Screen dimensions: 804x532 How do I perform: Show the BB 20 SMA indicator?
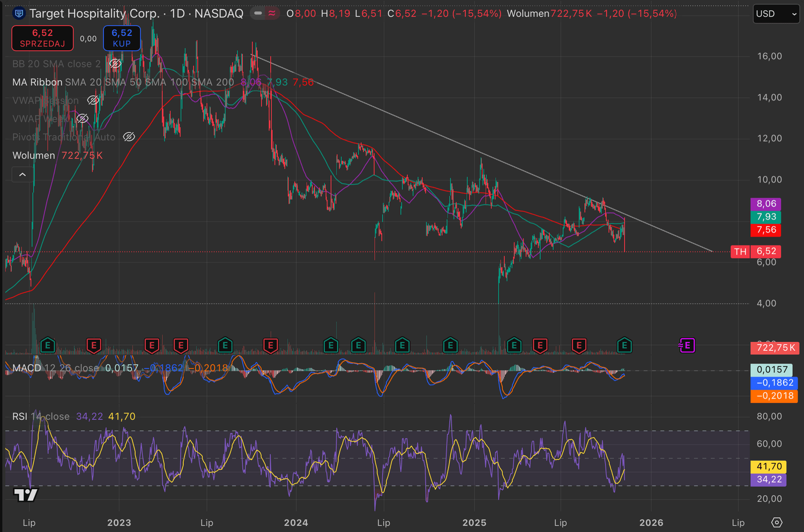click(x=115, y=64)
